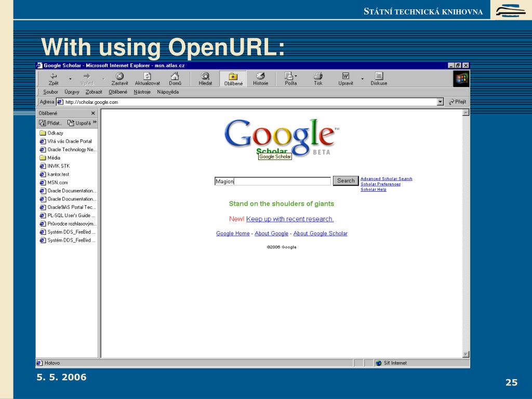Open the Úpravy menu

tap(72, 92)
